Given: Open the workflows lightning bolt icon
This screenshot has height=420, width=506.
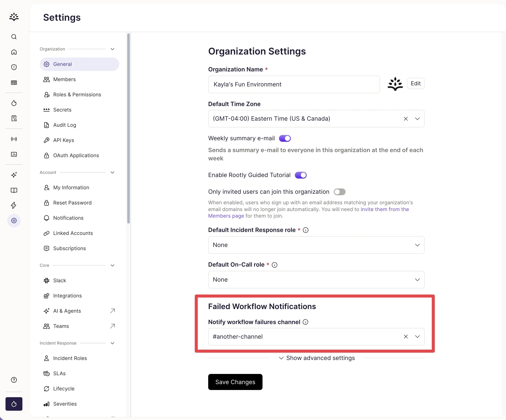Looking at the screenshot, I should coord(14,205).
